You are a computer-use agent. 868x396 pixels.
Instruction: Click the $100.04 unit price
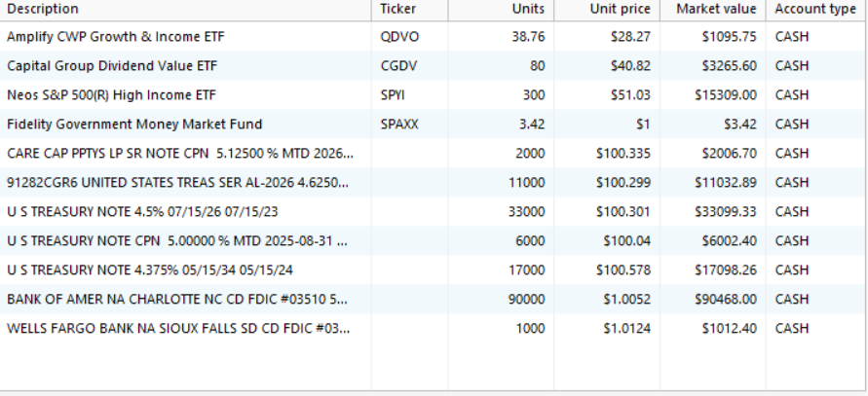coord(627,241)
